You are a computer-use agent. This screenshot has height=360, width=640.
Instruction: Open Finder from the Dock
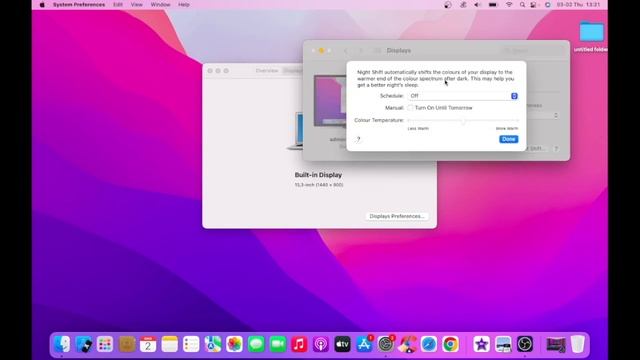pyautogui.click(x=62, y=344)
